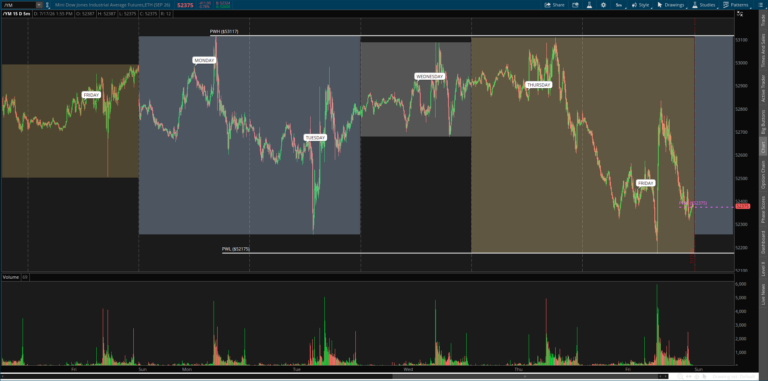The height and width of the screenshot is (381, 768).
Task: Click the TUESDAY label bubble
Action: point(315,138)
